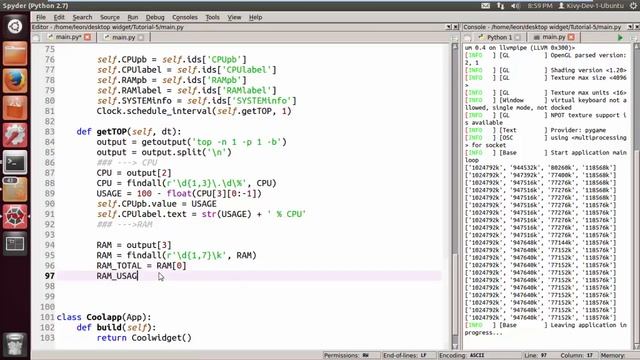Viewport: 640px width, 360px height.
Task: Open the Search menu
Action: 82,17
